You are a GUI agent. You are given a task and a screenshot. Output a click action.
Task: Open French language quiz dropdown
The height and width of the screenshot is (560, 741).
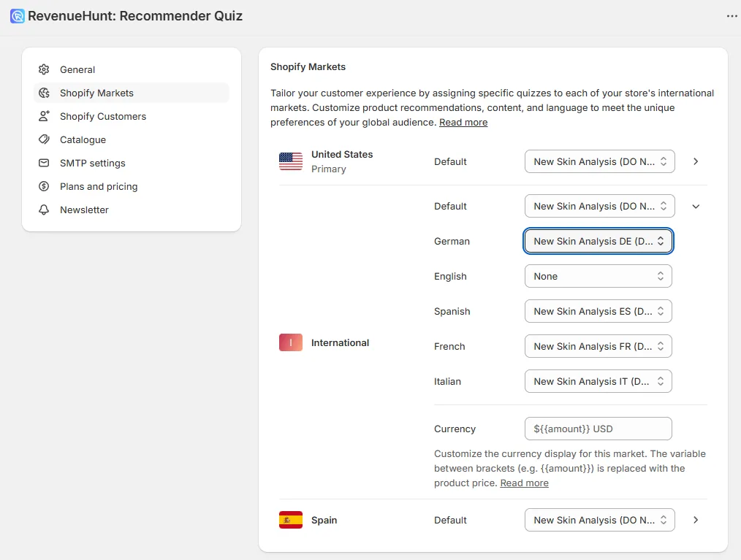coord(598,346)
